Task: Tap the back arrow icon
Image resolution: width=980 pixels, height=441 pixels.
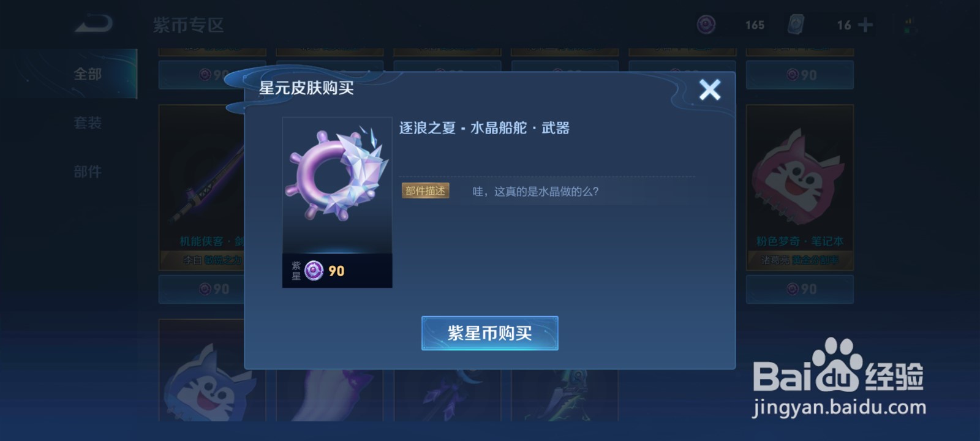Action: click(x=94, y=24)
